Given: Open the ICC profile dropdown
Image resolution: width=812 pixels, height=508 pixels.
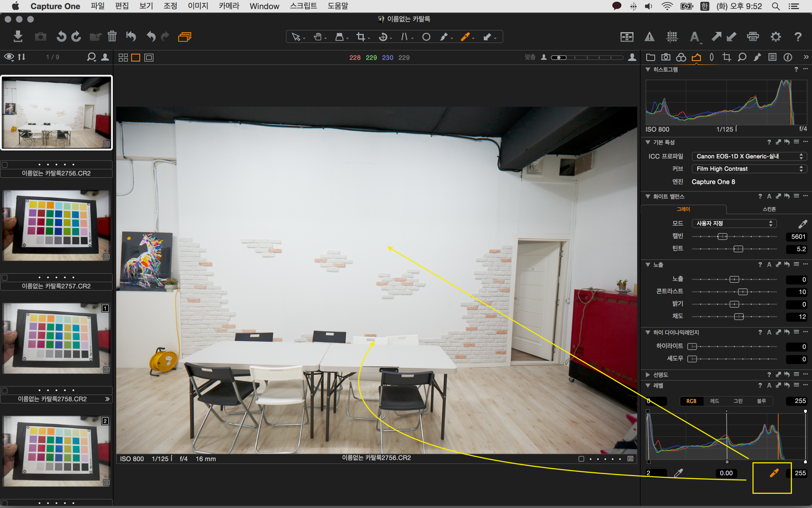Looking at the screenshot, I should click(749, 156).
